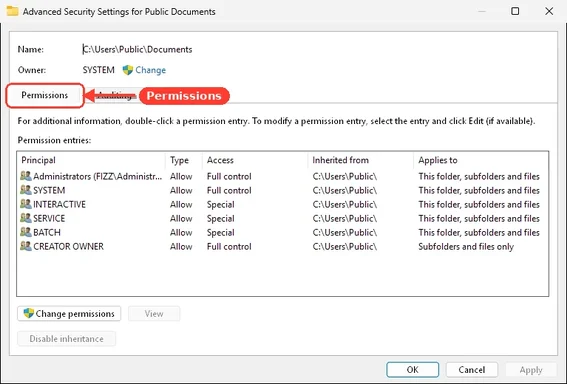Image resolution: width=567 pixels, height=384 pixels.
Task: Click the group icon for BATCH entry
Action: 26,232
